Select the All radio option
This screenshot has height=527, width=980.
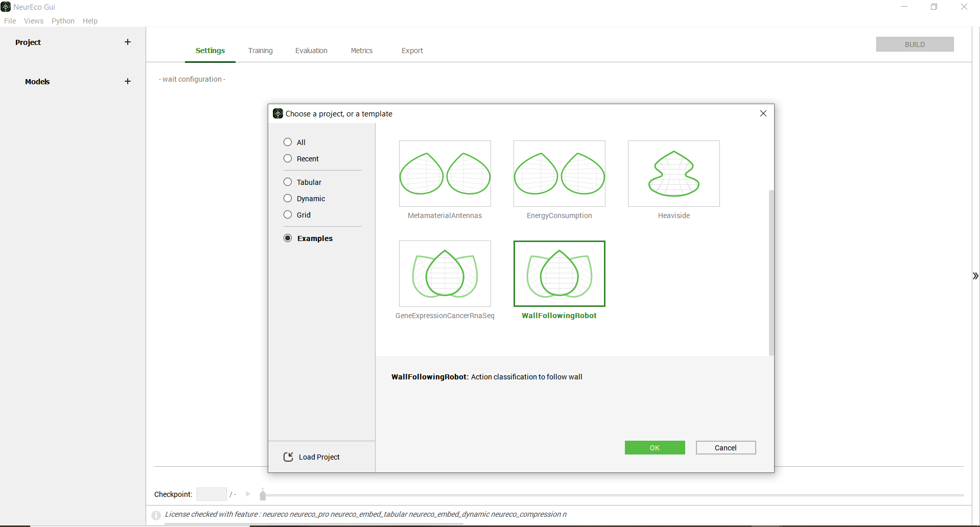coord(288,142)
